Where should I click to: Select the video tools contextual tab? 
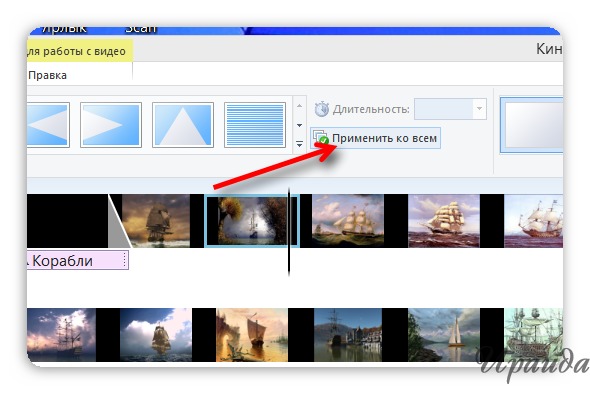[77, 51]
